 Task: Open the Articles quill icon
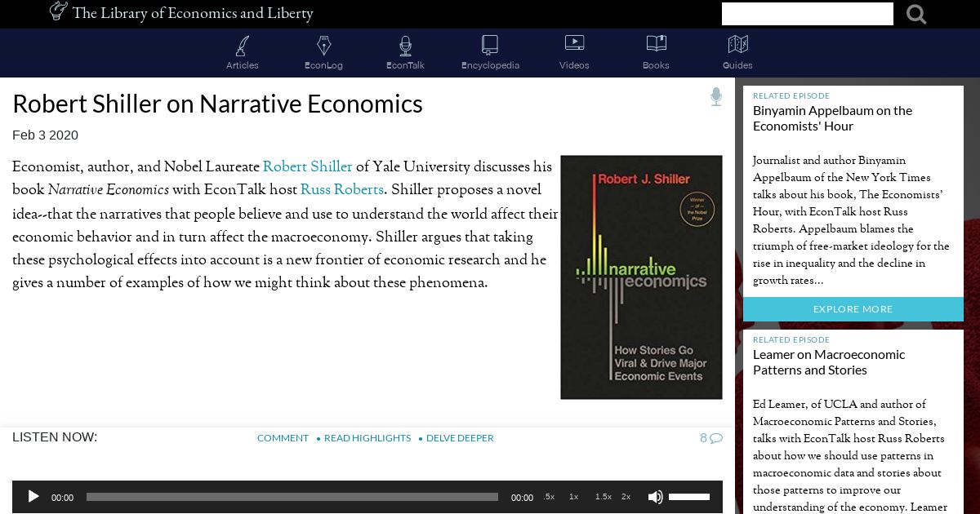pyautogui.click(x=243, y=45)
